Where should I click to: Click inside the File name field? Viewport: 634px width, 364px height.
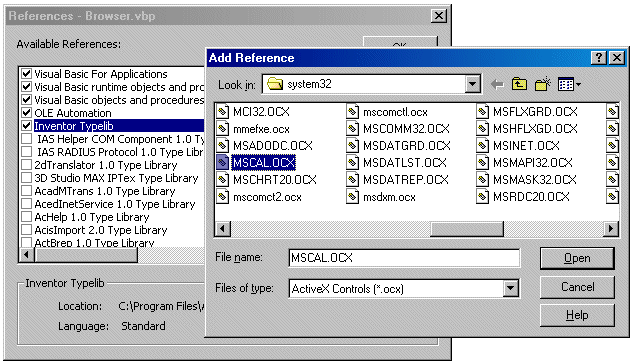[404, 258]
